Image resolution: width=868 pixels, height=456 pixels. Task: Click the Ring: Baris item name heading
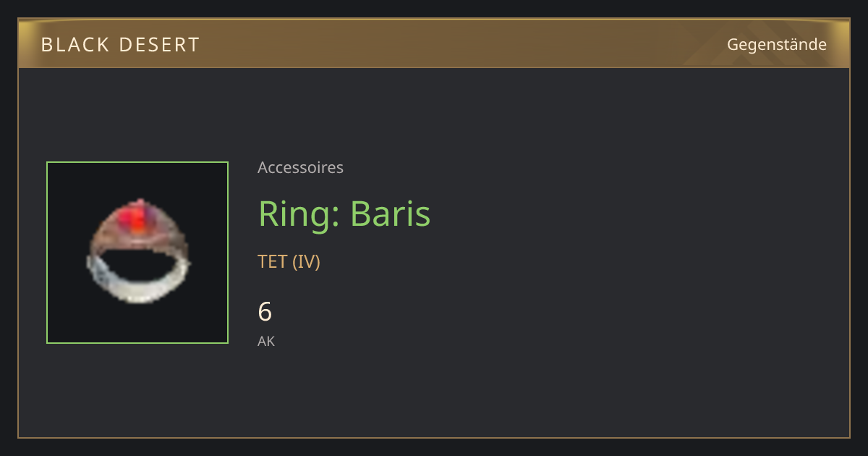pos(344,214)
